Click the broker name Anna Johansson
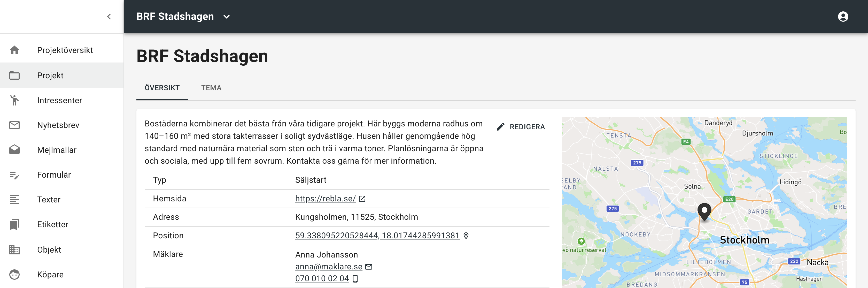The height and width of the screenshot is (288, 868). click(x=327, y=255)
